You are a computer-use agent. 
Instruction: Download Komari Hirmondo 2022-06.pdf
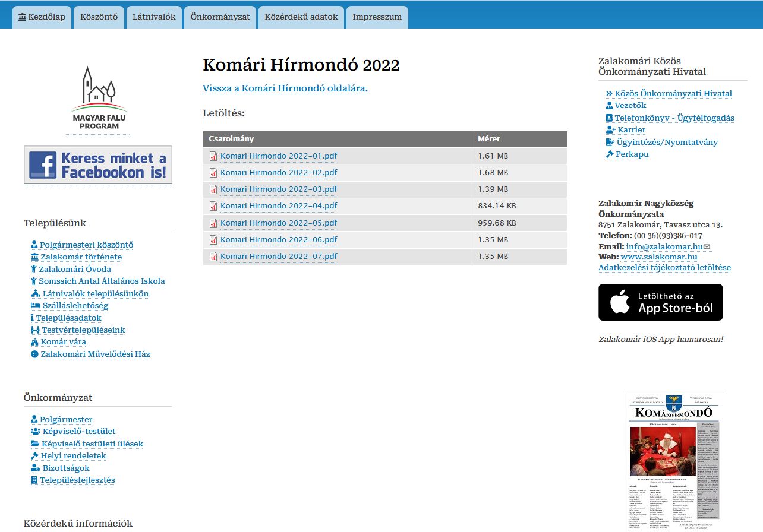click(x=279, y=240)
